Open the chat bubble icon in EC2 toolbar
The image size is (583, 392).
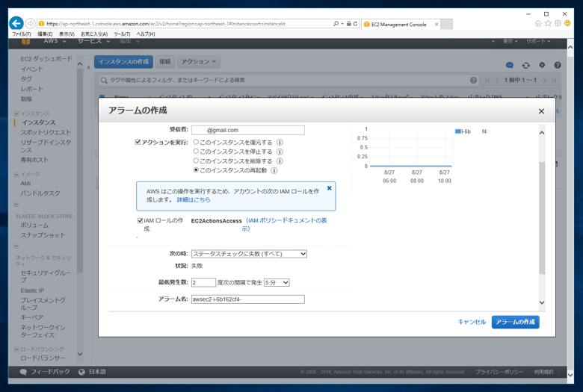point(510,66)
